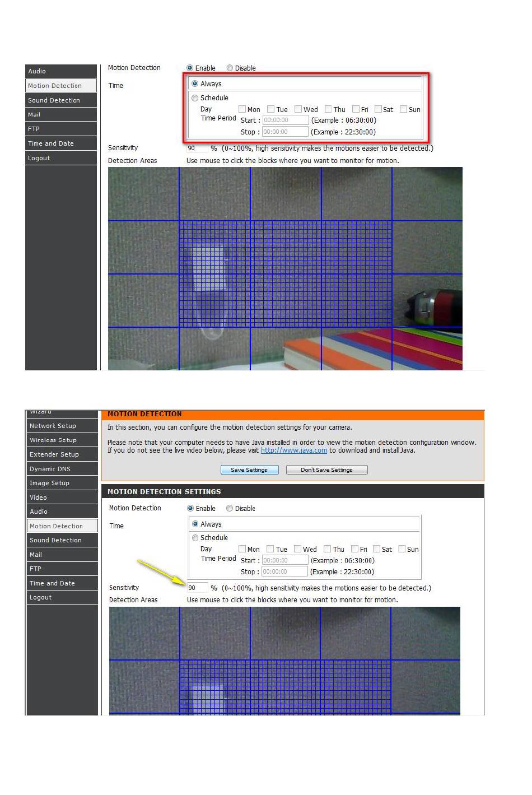This screenshot has width=532, height=795.
Task: Select the Schedule radio inside the red box
Action: (195, 98)
